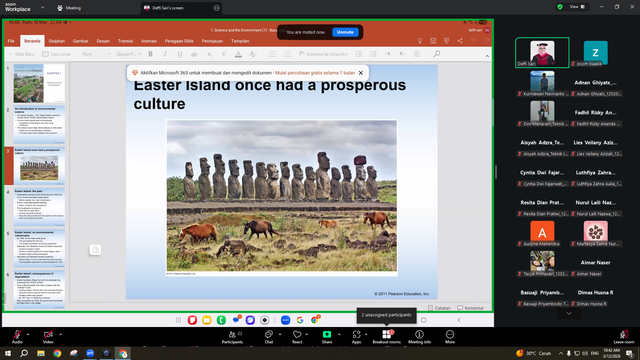The width and height of the screenshot is (640, 360).
Task: Click the share icon in PowerPoint ribbon header
Action: point(460,41)
